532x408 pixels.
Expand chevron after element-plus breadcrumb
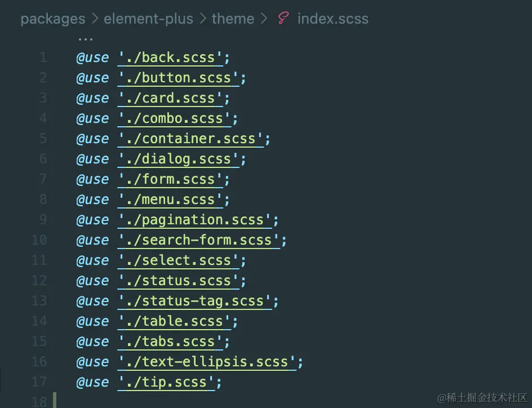(202, 19)
